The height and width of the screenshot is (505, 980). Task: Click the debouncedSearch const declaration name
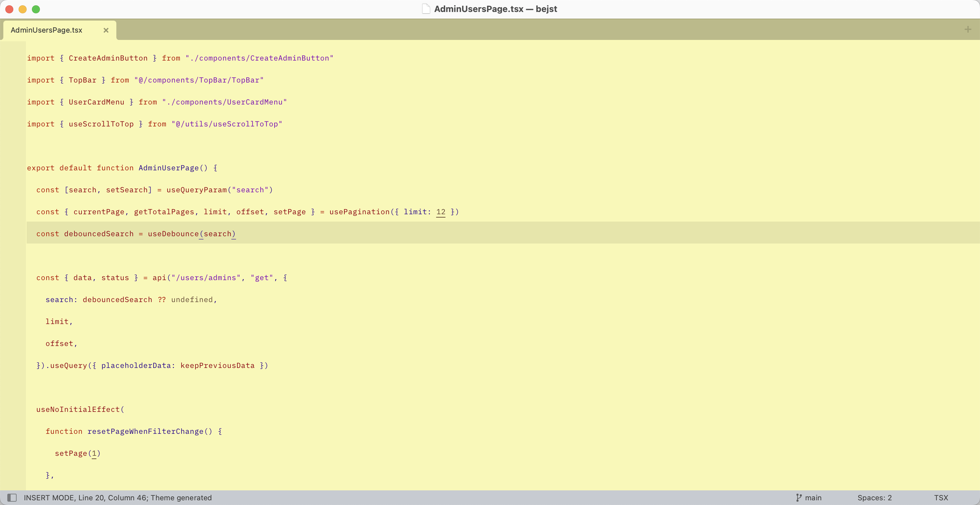[x=99, y=234]
